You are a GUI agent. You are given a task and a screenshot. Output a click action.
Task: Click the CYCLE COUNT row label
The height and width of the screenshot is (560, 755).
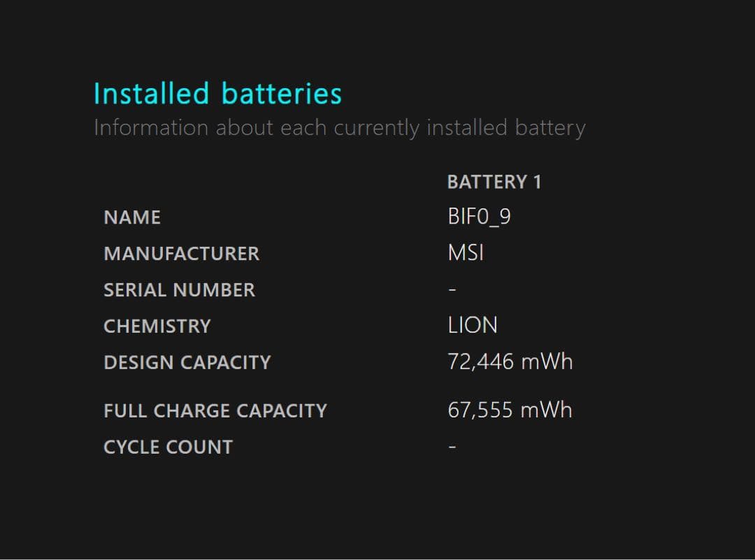coord(168,447)
